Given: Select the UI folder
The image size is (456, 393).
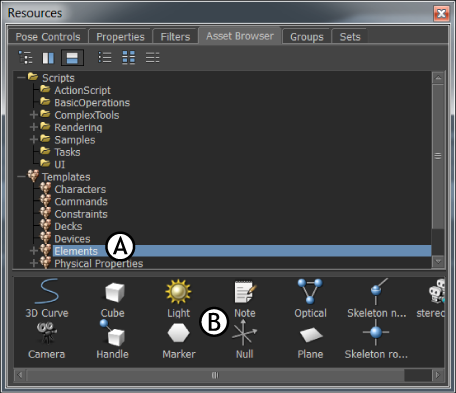Looking at the screenshot, I should click(60, 164).
